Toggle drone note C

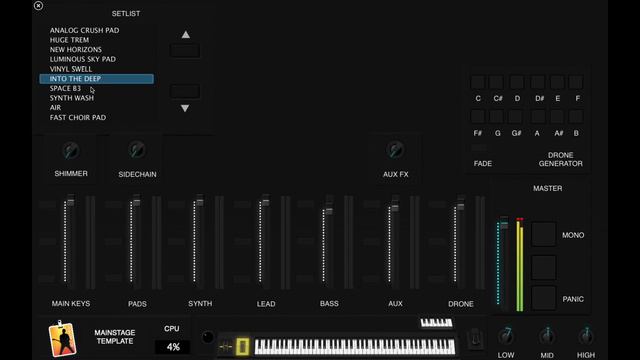(x=478, y=82)
